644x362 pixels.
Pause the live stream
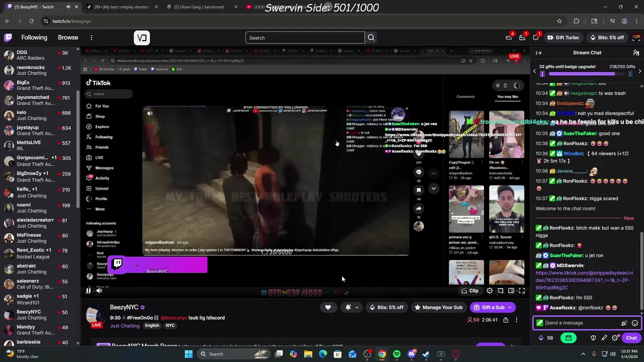88,291
